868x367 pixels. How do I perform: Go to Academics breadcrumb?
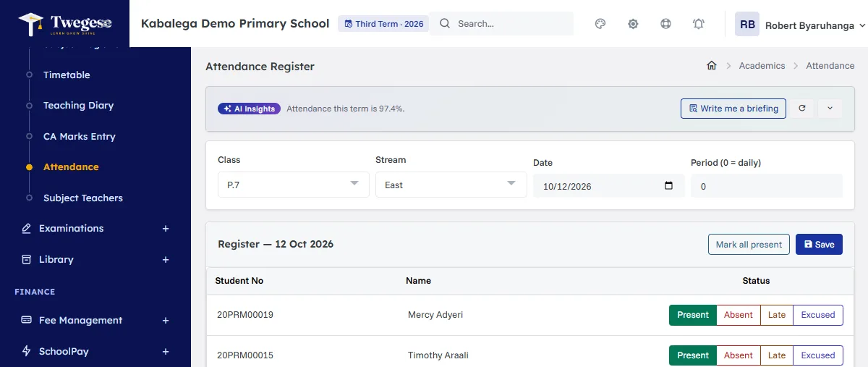pyautogui.click(x=762, y=66)
